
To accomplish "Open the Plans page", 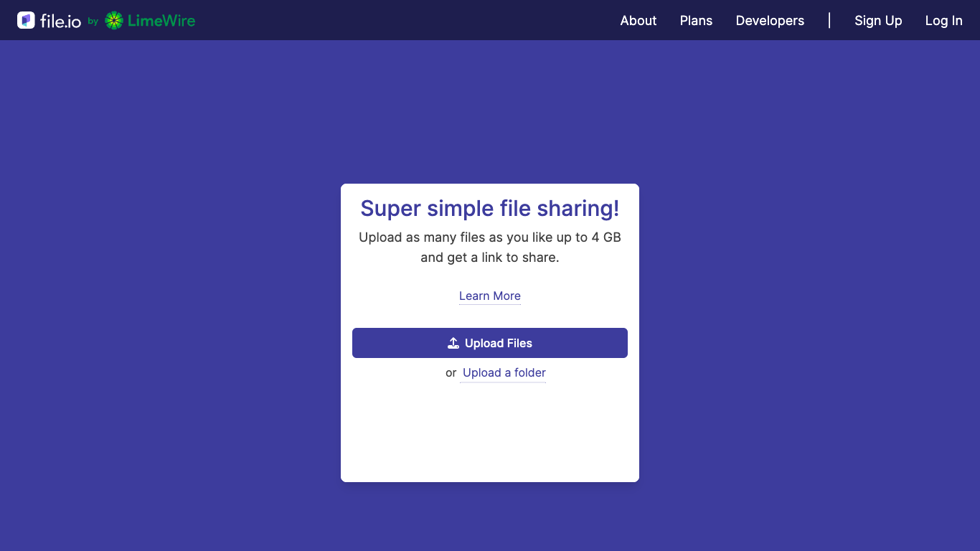I will click(x=696, y=21).
